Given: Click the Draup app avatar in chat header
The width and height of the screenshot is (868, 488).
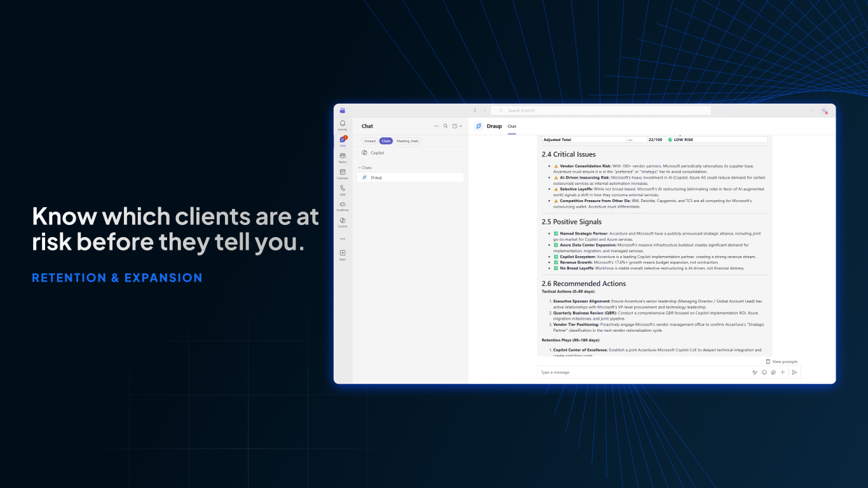Looking at the screenshot, I should [x=478, y=126].
